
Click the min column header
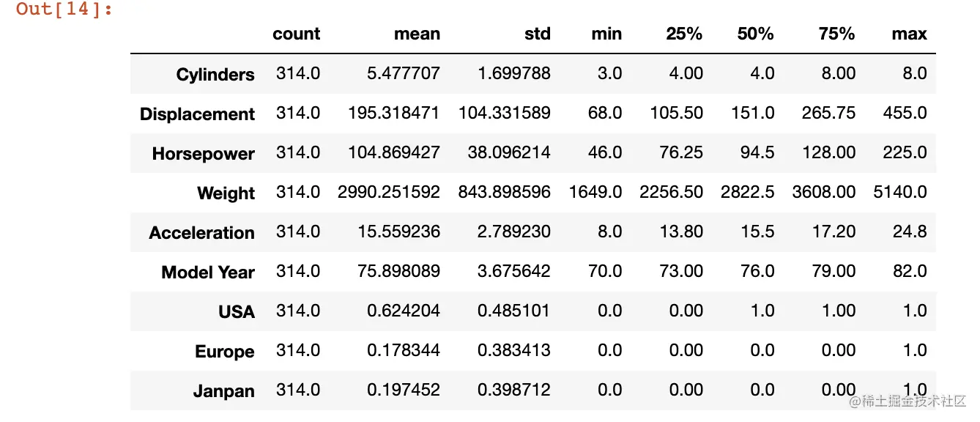[607, 34]
